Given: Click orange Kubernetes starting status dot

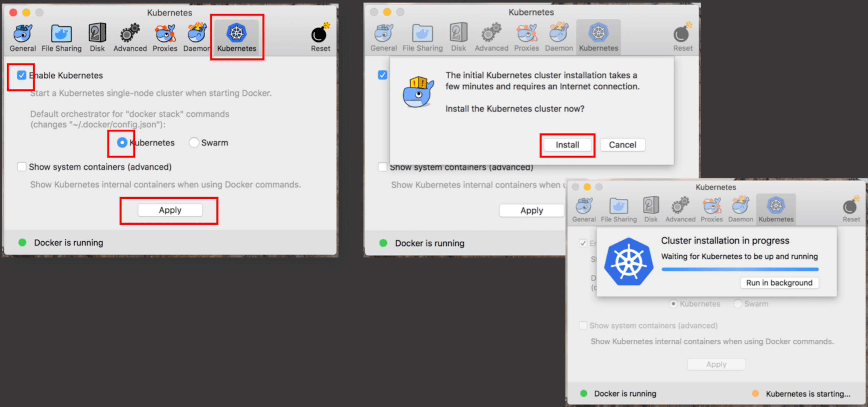Looking at the screenshot, I should point(755,393).
